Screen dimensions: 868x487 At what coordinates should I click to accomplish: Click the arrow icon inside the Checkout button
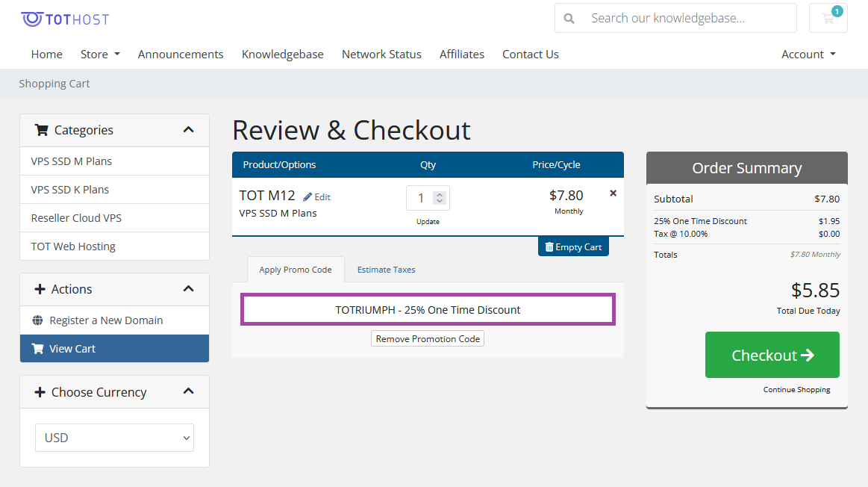(809, 354)
